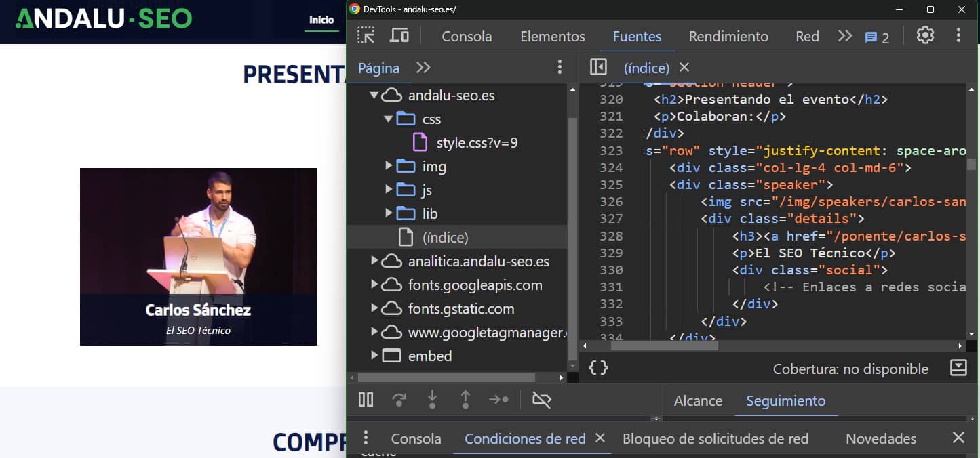Open the DevTools three-dot customize menu

958,36
